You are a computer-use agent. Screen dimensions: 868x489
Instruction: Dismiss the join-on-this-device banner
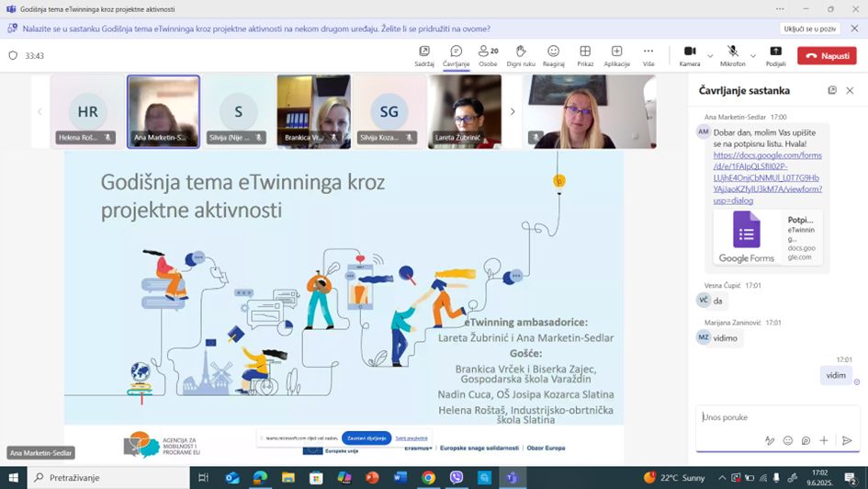click(855, 28)
